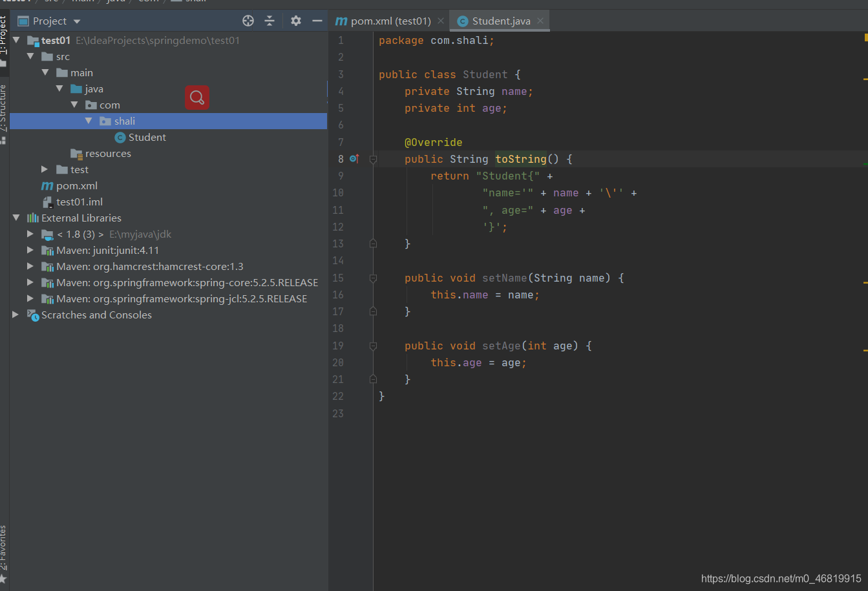The height and width of the screenshot is (591, 868).
Task: Open Project panel settings gear
Action: [x=296, y=21]
